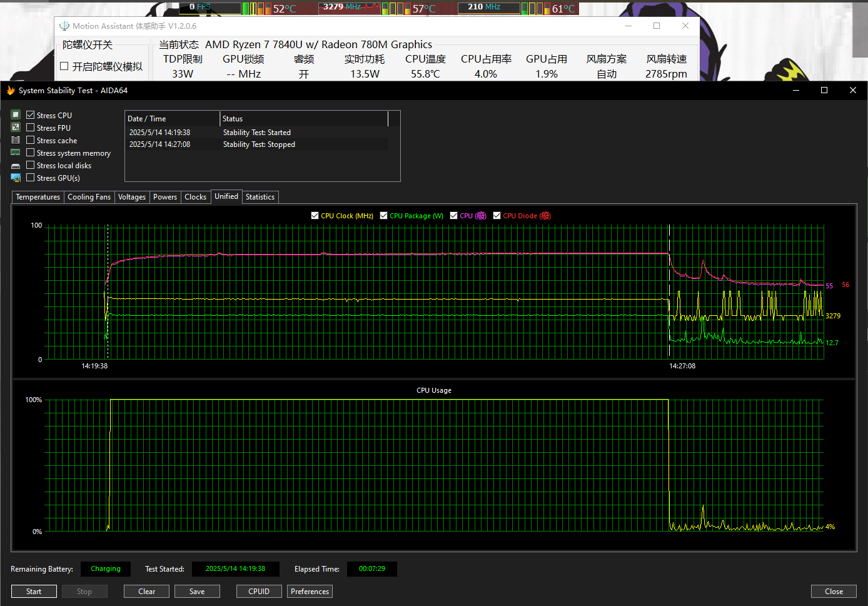
Task: Click the Stress system memory icon
Action: pyautogui.click(x=16, y=153)
